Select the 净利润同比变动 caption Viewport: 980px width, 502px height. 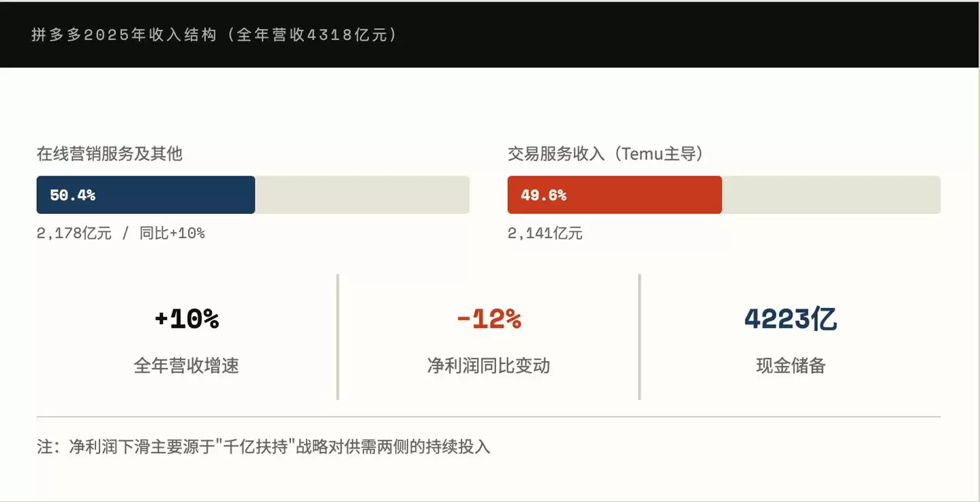click(489, 366)
